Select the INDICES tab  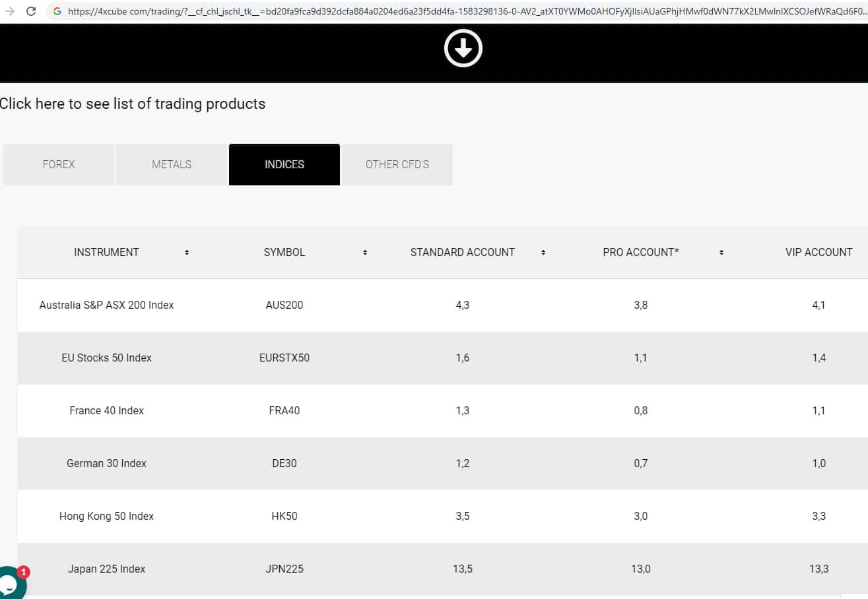(x=284, y=164)
